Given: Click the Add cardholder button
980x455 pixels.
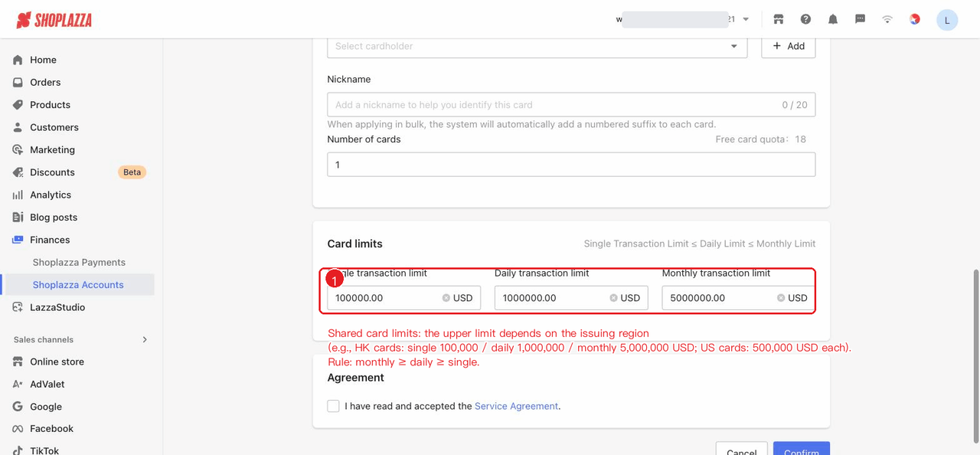Looking at the screenshot, I should pyautogui.click(x=789, y=46).
